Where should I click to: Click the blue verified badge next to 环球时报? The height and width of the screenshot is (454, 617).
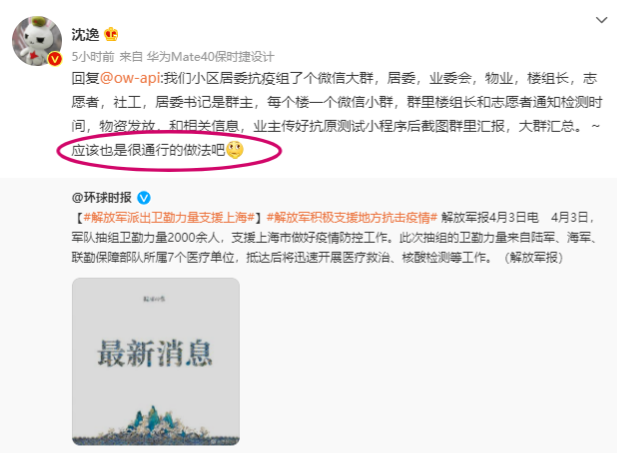click(144, 198)
